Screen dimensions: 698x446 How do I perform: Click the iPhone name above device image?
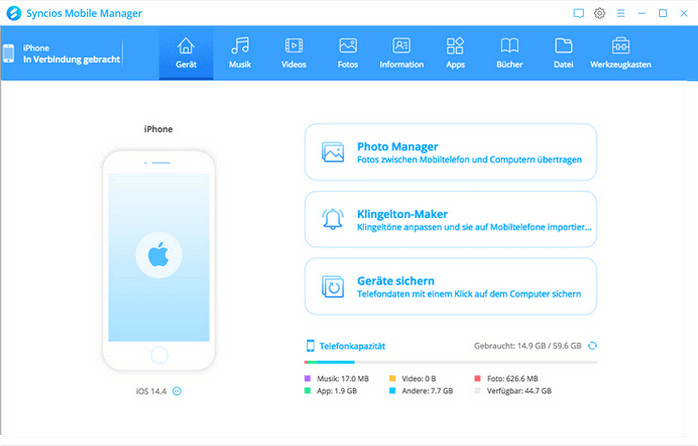pos(158,129)
